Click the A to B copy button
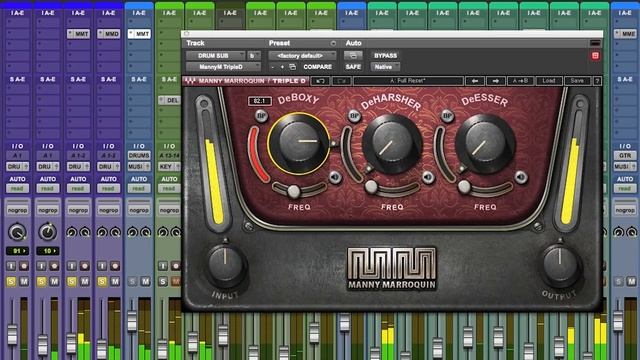The height and width of the screenshot is (360, 640). pyautogui.click(x=520, y=81)
